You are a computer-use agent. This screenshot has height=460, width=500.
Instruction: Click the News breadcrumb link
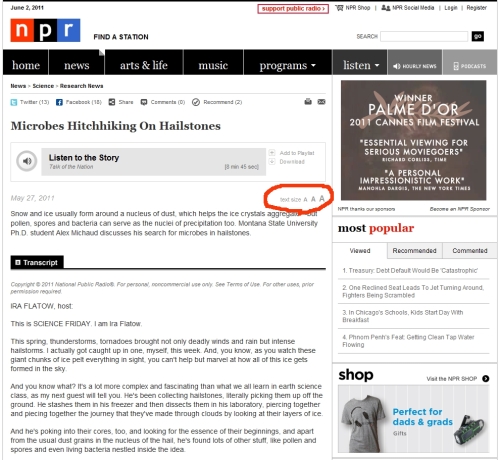click(x=18, y=86)
